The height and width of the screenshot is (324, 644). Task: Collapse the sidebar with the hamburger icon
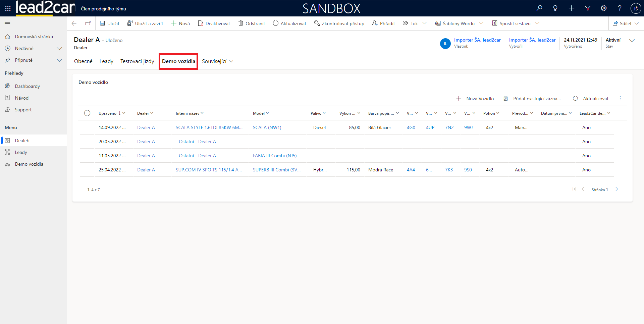pos(7,24)
